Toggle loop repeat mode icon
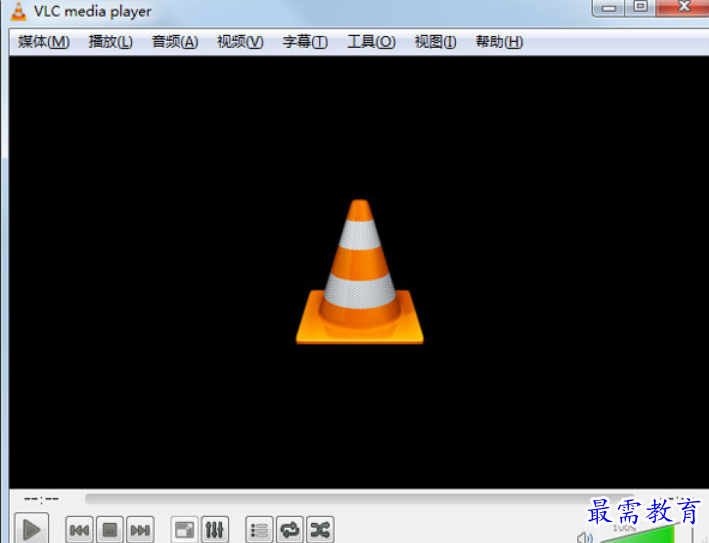709x543 pixels. click(x=290, y=529)
